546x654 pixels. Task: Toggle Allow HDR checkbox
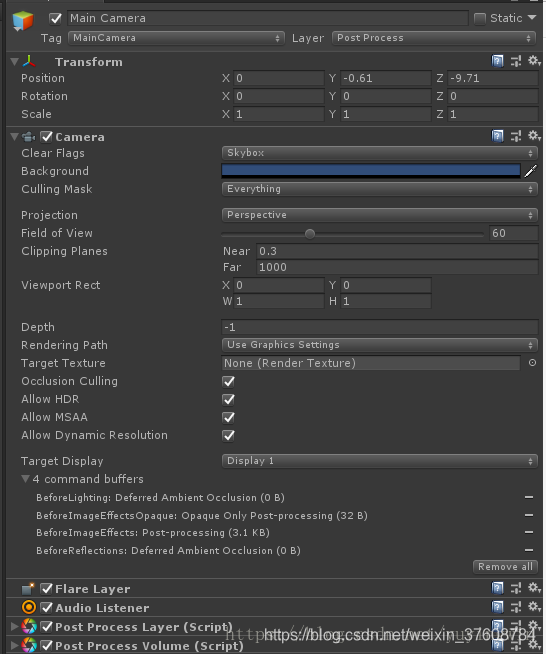pos(229,399)
